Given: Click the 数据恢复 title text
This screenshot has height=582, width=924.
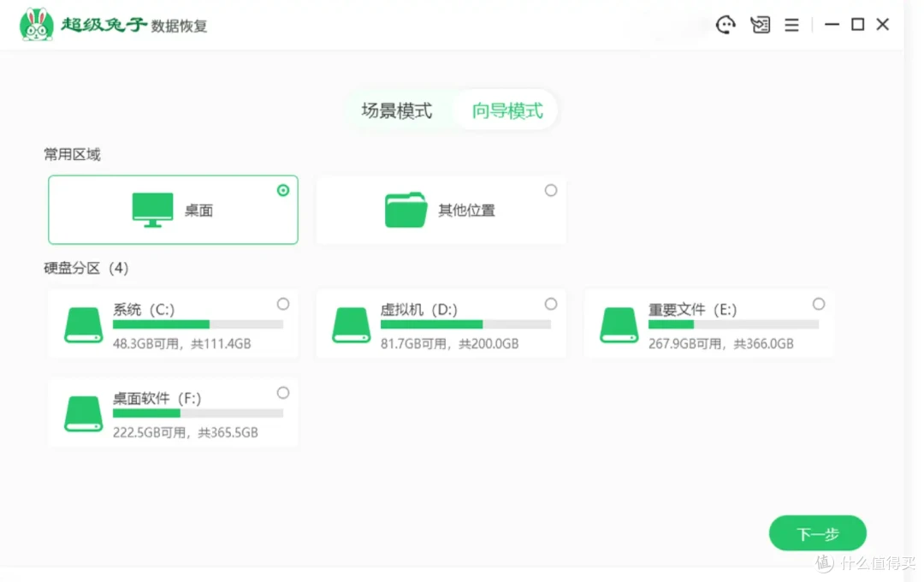Looking at the screenshot, I should pos(179,26).
